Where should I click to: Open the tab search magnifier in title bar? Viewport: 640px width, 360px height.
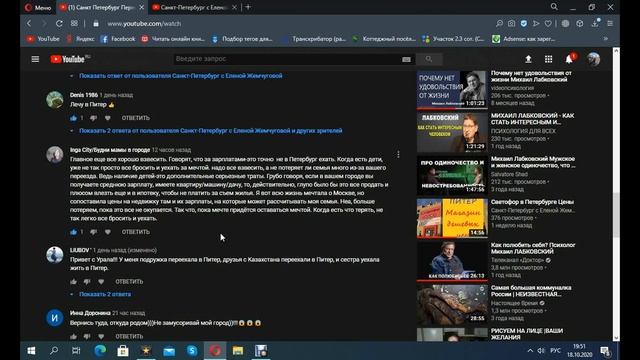point(554,7)
